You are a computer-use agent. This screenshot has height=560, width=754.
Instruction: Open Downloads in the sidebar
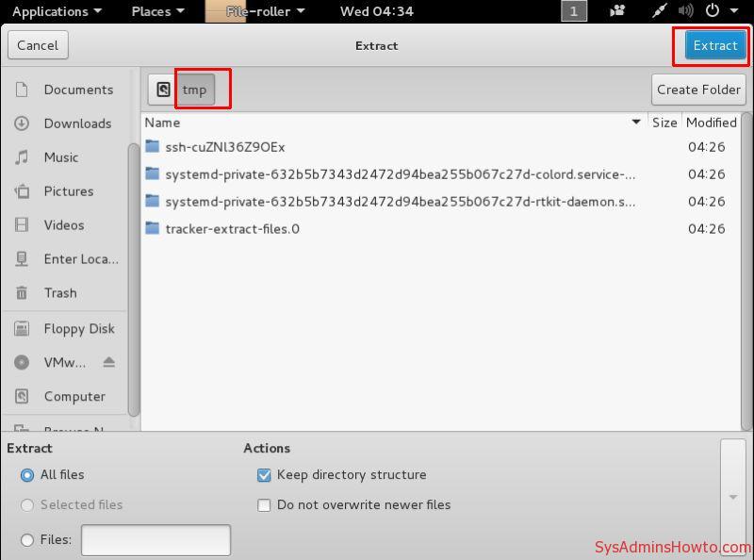point(65,124)
